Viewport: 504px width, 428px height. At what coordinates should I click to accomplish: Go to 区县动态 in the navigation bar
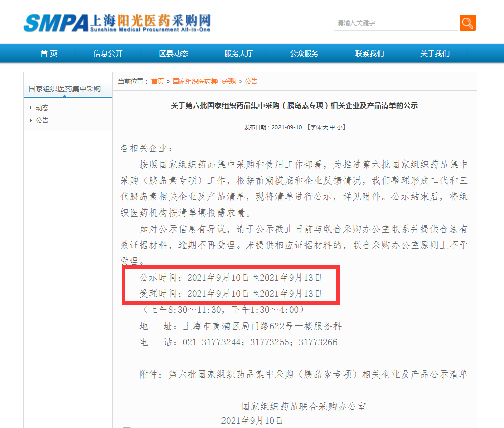tap(174, 54)
